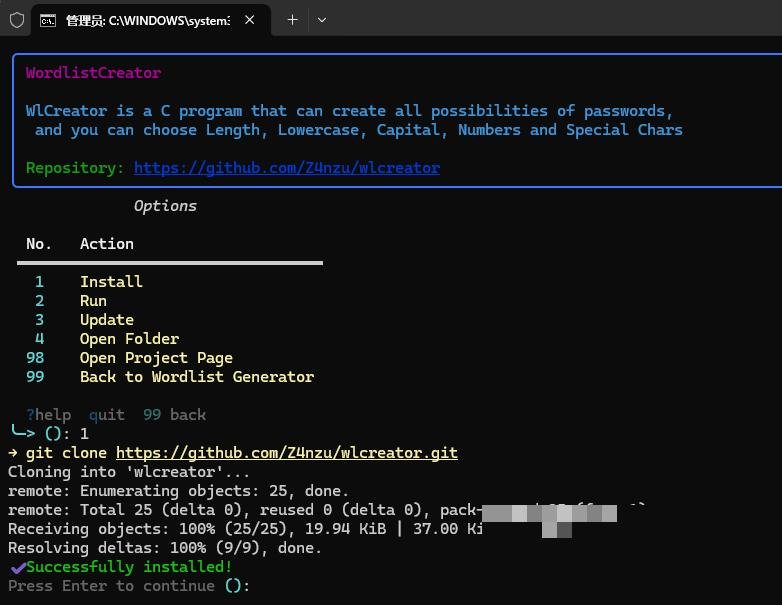Select the administrator C:\WINDOWS\system32 tab
The height and width of the screenshot is (605, 782).
[151, 20]
